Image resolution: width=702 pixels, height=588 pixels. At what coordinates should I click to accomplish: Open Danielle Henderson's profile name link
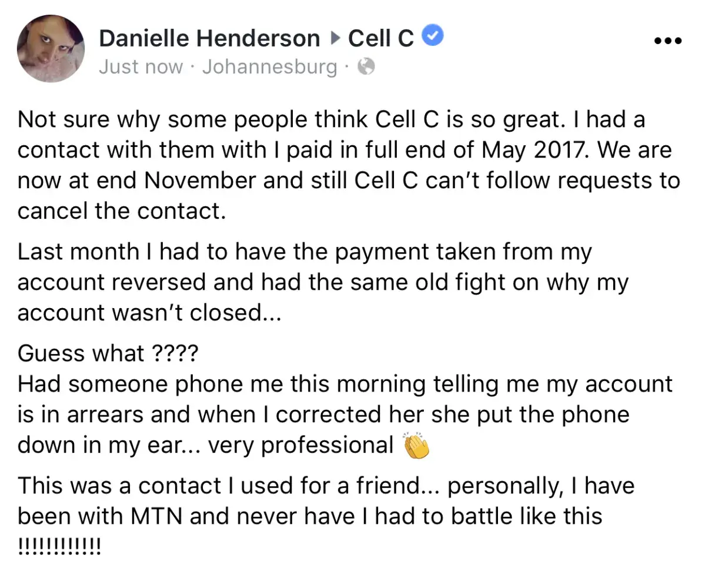209,38
